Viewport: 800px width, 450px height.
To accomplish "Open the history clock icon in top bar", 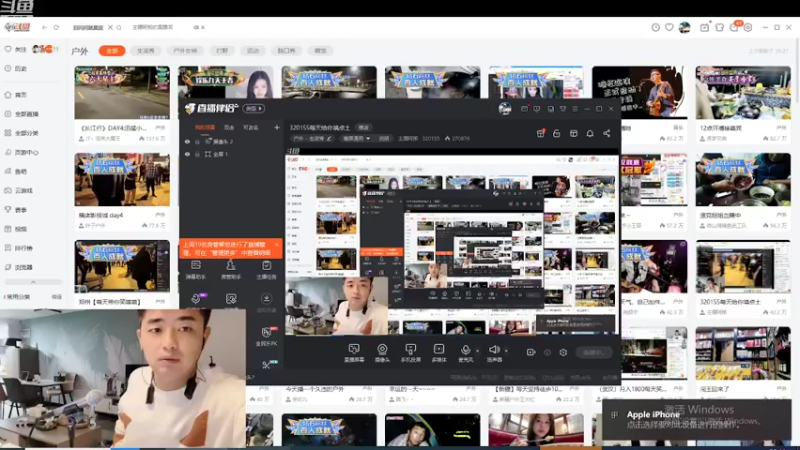I will 656,28.
